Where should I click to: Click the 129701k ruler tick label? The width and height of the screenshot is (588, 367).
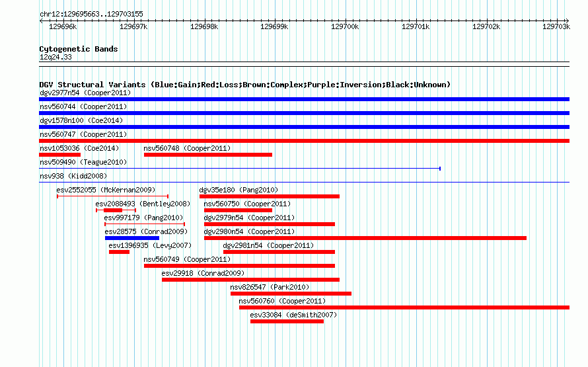click(416, 26)
